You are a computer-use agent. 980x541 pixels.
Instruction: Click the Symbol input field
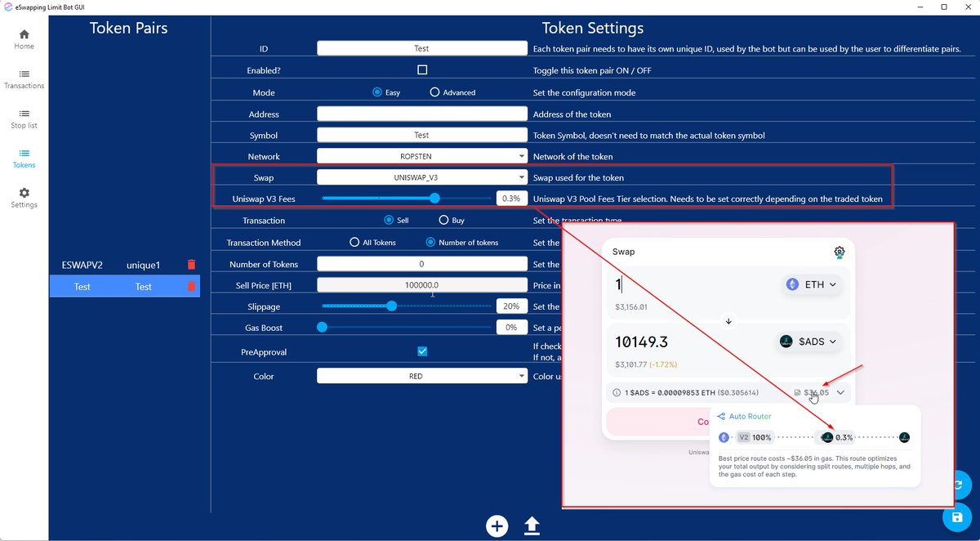tap(422, 135)
